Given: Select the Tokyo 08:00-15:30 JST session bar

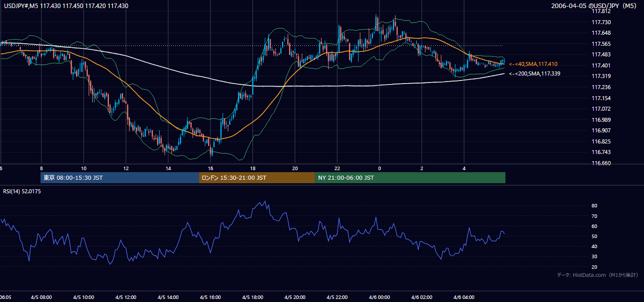Looking at the screenshot, I should coord(120,178).
